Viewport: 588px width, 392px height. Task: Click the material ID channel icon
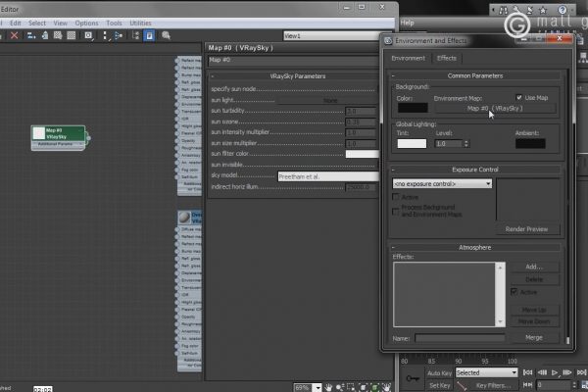pos(88,35)
